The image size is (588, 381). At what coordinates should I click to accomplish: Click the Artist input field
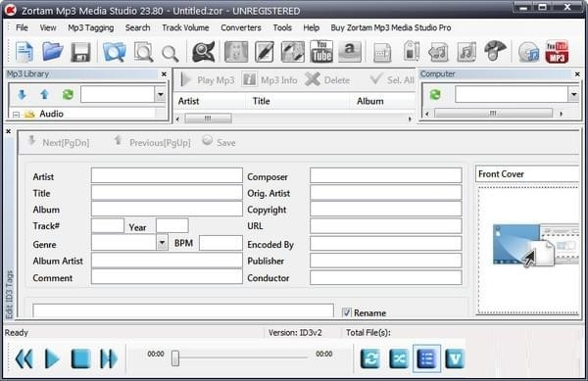point(167,175)
